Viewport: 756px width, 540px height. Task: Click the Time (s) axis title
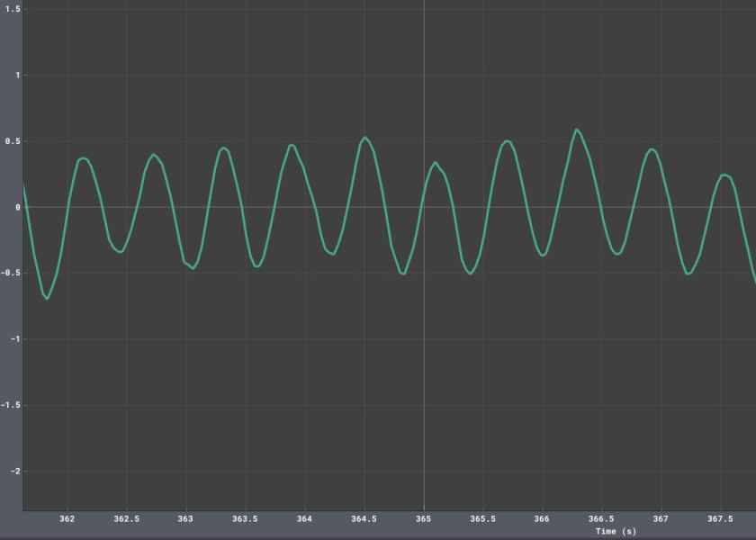click(x=616, y=531)
